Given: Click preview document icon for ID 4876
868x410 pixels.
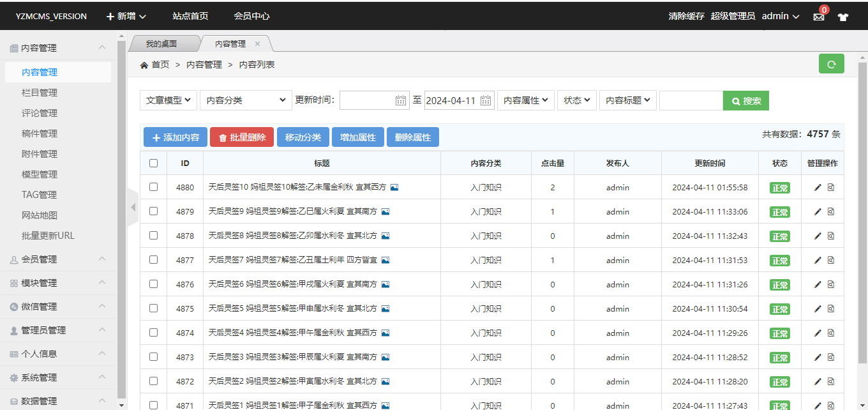Looking at the screenshot, I should [x=831, y=284].
